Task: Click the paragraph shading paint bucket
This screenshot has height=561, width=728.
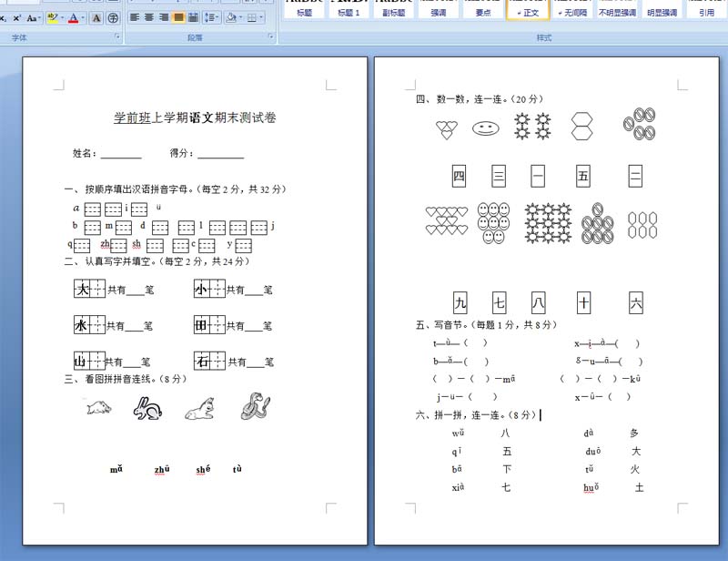Action: pos(231,17)
